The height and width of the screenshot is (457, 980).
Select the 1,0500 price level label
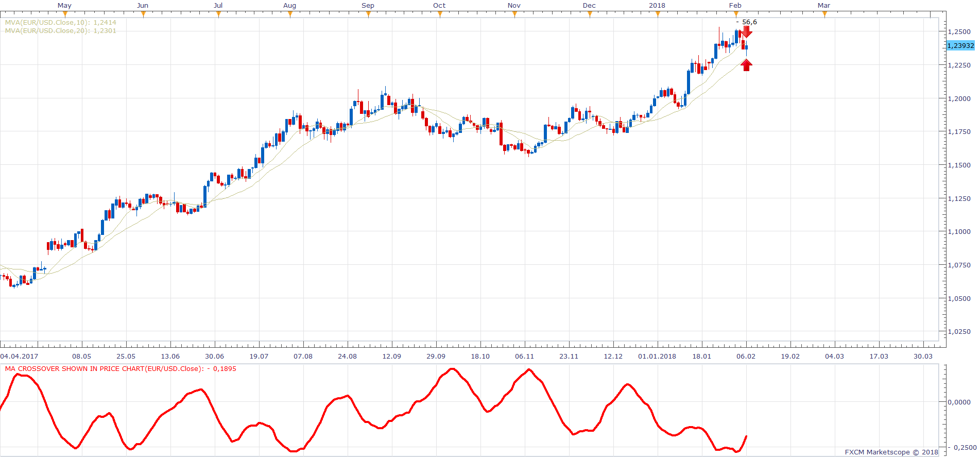pos(959,299)
